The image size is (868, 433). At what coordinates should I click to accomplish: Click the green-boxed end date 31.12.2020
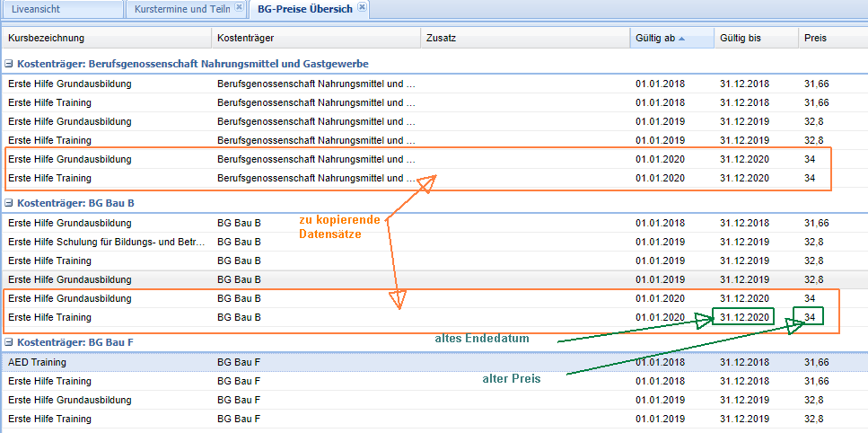coord(744,317)
